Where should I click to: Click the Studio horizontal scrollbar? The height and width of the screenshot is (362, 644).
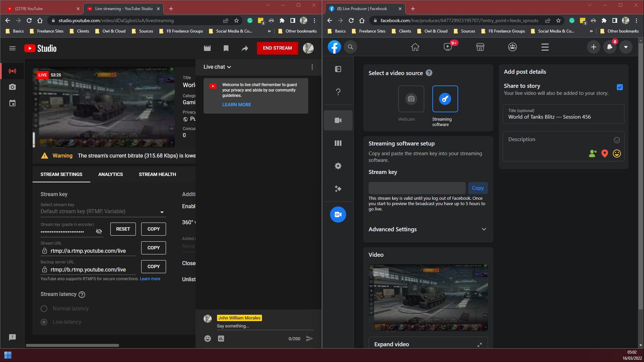[72, 345]
